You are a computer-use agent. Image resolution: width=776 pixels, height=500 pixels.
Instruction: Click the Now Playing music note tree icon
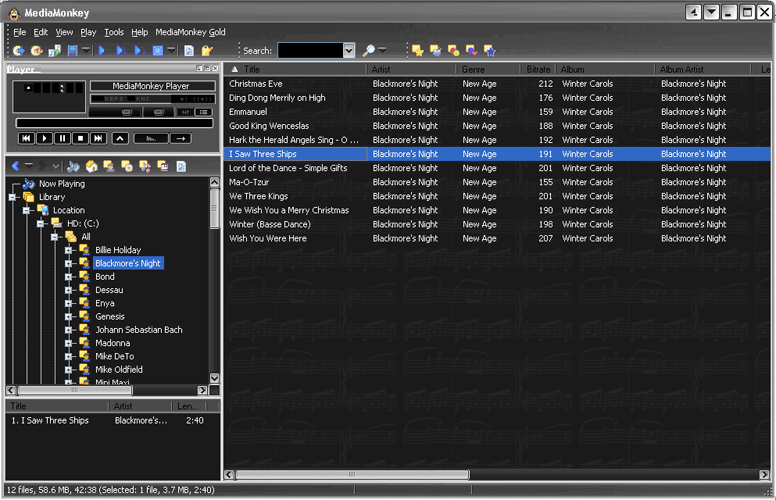click(x=29, y=184)
